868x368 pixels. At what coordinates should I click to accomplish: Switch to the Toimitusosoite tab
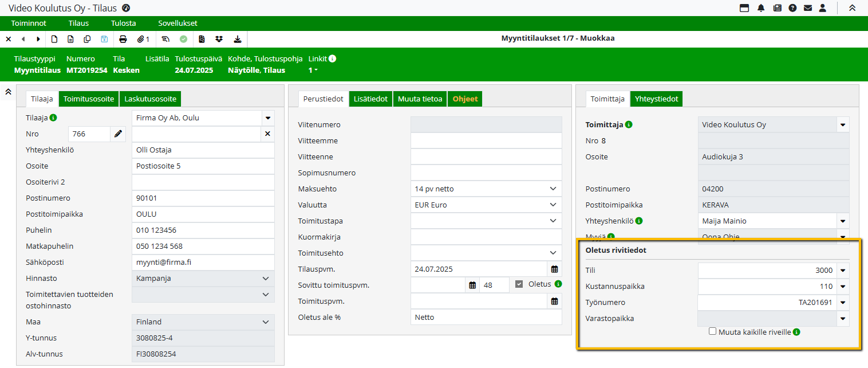pos(89,99)
